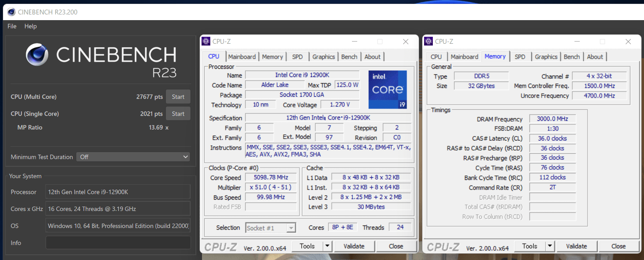Image resolution: width=644 pixels, height=260 pixels.
Task: Click the Max TDP value 125.0 W
Action: 348,84
